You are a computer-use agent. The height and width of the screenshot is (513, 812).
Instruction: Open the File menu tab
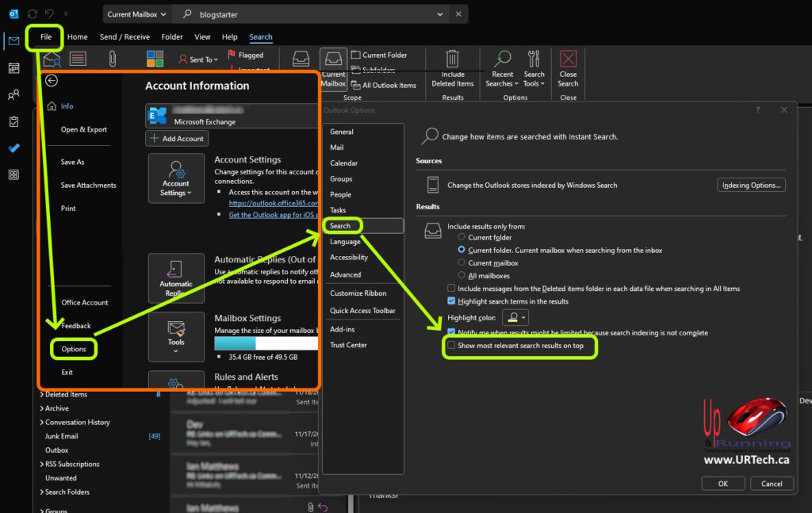pyautogui.click(x=46, y=36)
